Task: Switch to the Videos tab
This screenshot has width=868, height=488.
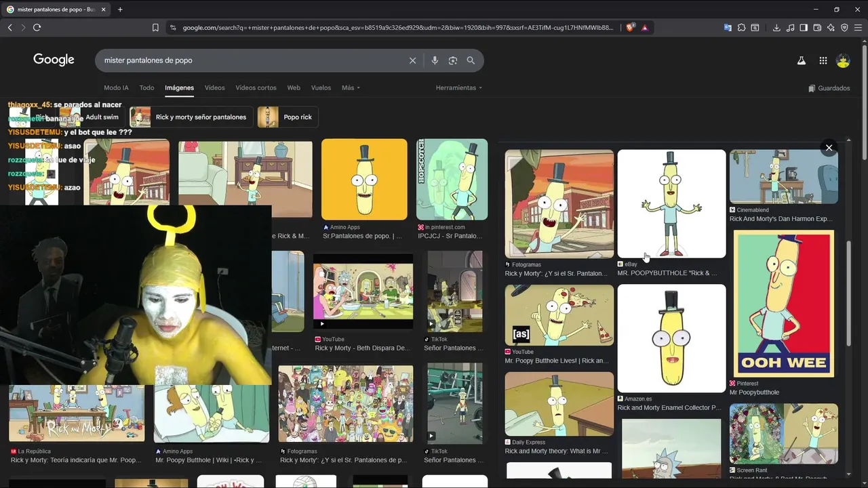Action: tap(214, 88)
